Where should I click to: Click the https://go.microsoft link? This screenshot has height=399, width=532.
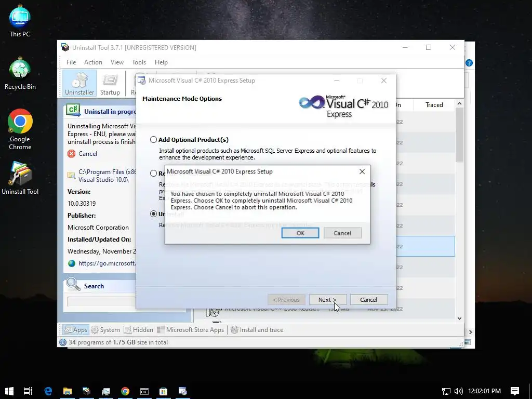click(x=107, y=263)
